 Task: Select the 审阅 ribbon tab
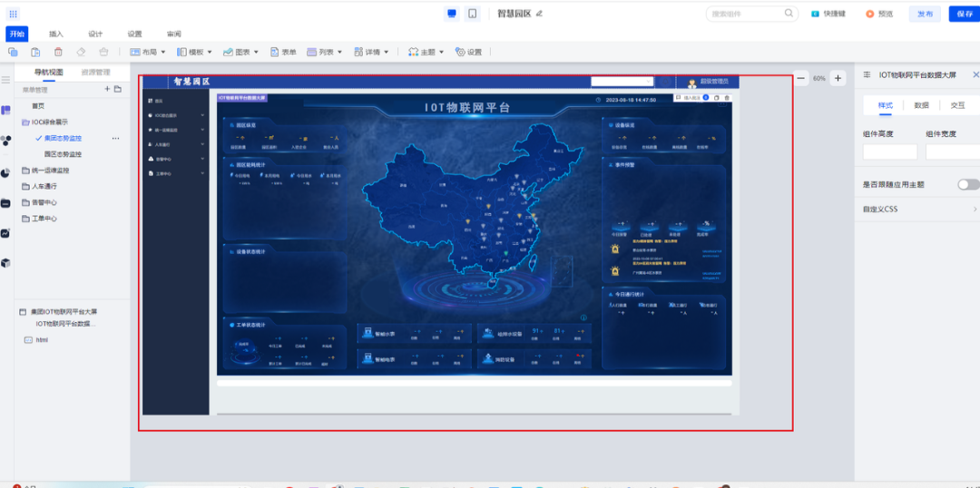(x=173, y=34)
